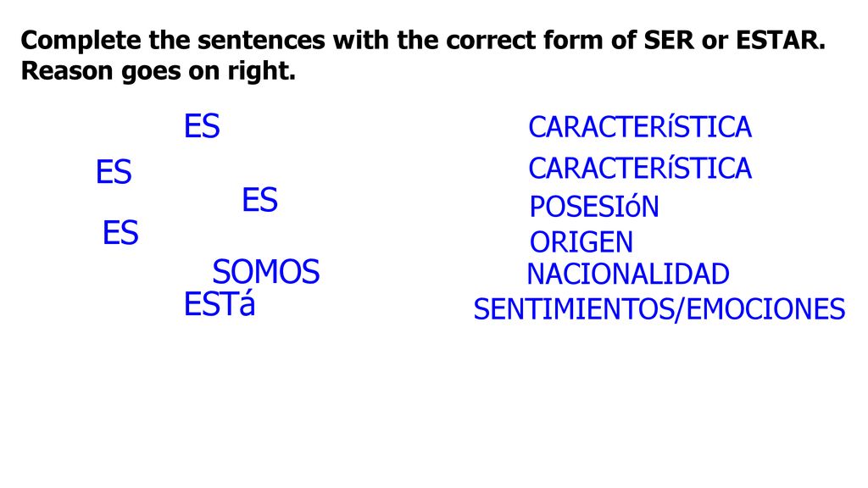868x488 pixels.
Task: Click the word "Reason" in the heading
Action: coord(67,70)
